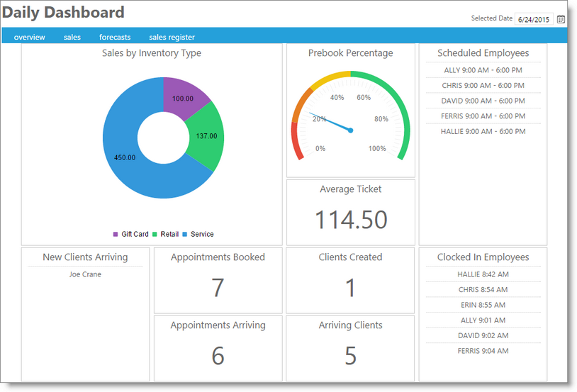
Task: Select ALLY 9:01 AM clocked-in entry
Action: [483, 320]
